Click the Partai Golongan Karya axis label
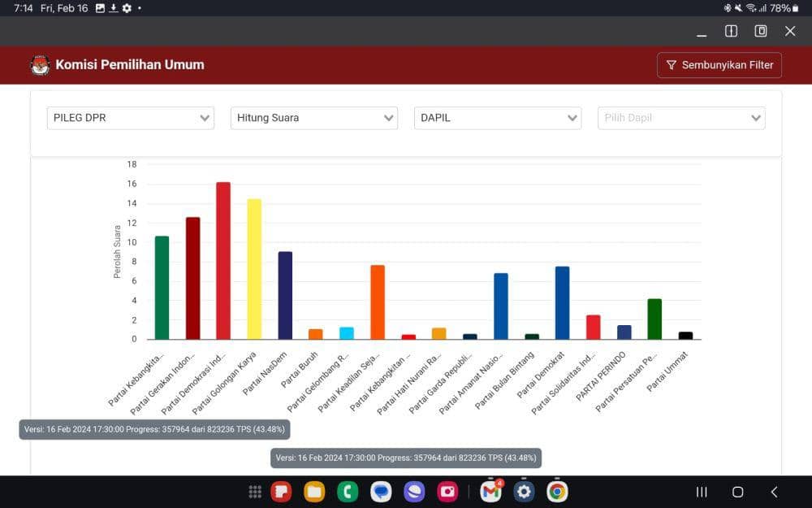Image resolution: width=812 pixels, height=508 pixels. pyautogui.click(x=224, y=383)
